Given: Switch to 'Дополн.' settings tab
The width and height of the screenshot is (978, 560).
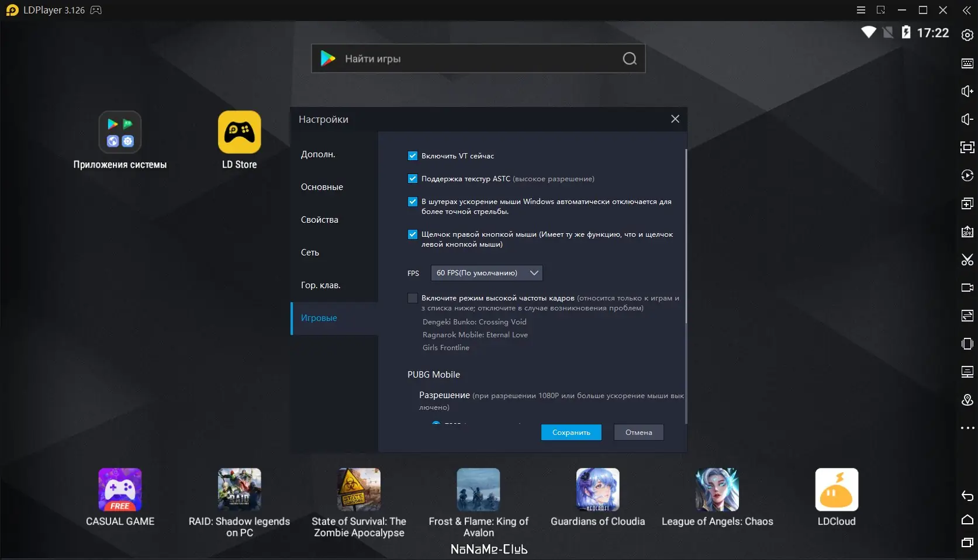Looking at the screenshot, I should click(334, 154).
